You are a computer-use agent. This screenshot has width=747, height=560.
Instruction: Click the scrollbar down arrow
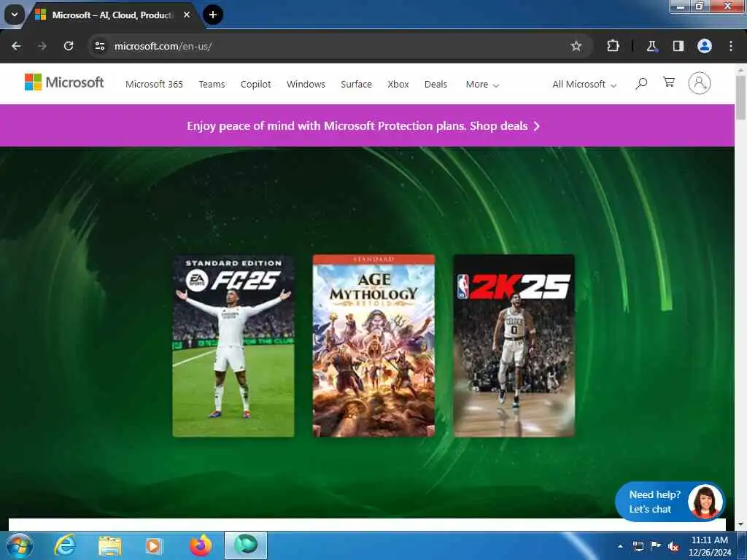(x=741, y=524)
